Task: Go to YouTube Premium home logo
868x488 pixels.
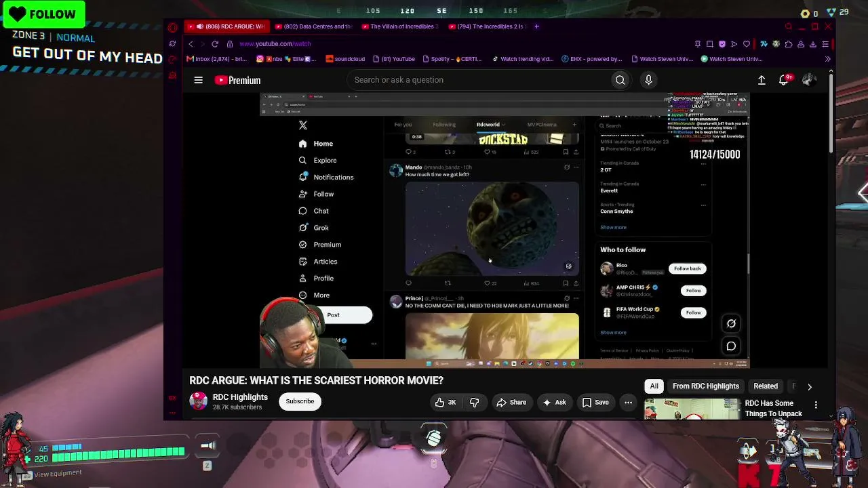Action: [x=238, y=80]
